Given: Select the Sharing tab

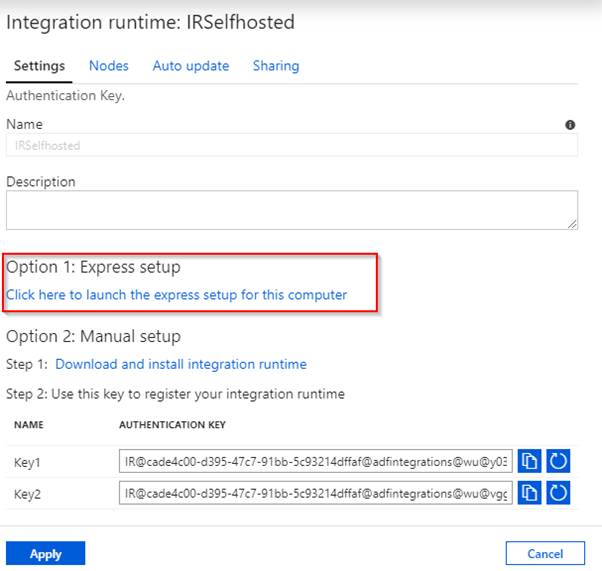Looking at the screenshot, I should (x=275, y=66).
